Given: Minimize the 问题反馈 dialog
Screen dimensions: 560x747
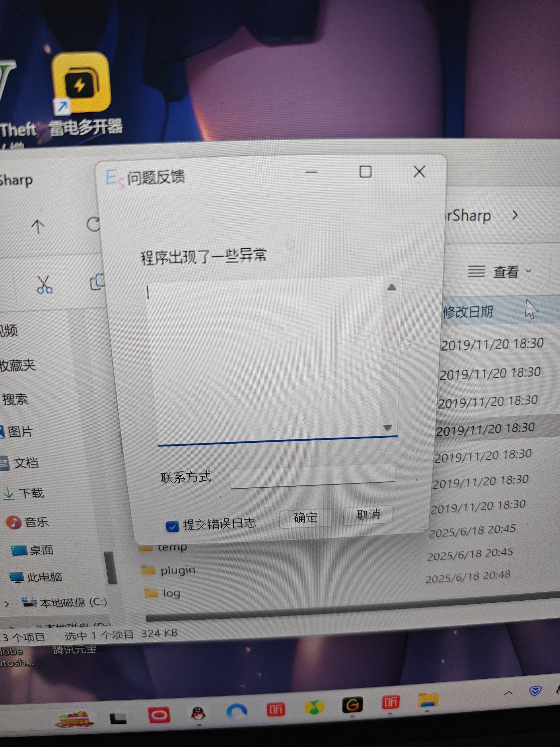Looking at the screenshot, I should [x=311, y=172].
